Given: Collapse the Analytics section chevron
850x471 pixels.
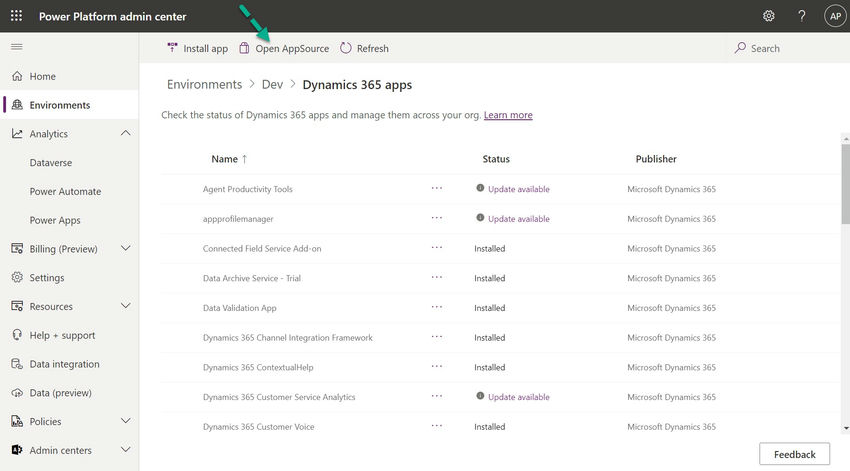Looking at the screenshot, I should (x=125, y=133).
